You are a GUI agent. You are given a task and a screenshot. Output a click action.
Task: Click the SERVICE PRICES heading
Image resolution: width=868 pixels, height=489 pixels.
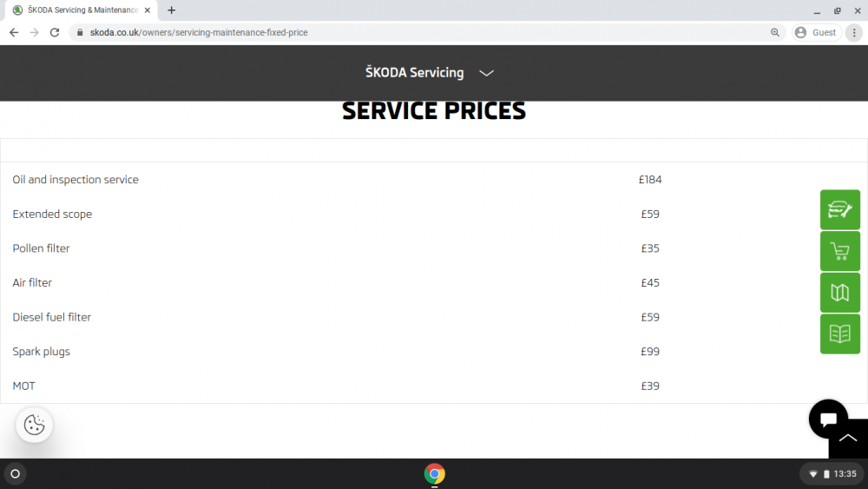click(x=434, y=111)
